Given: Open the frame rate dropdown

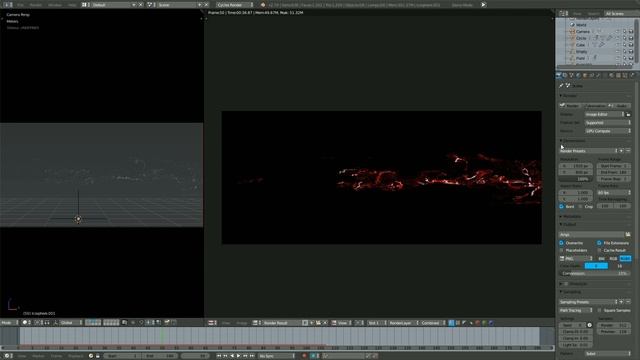Looking at the screenshot, I should point(613,192).
